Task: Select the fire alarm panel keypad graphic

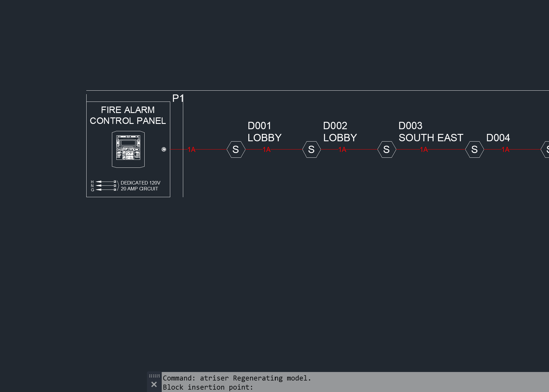Action: click(128, 149)
